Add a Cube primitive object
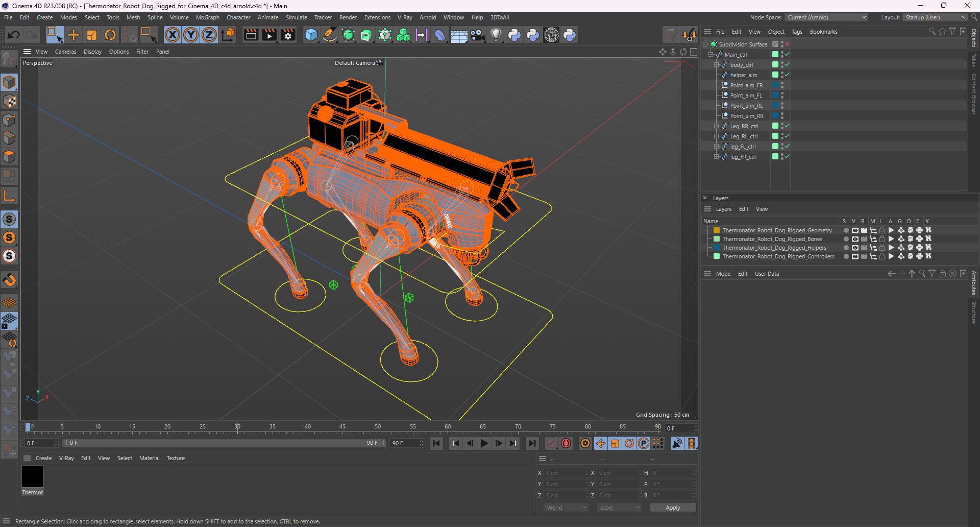Screen dimensions: 980x527 311,35
